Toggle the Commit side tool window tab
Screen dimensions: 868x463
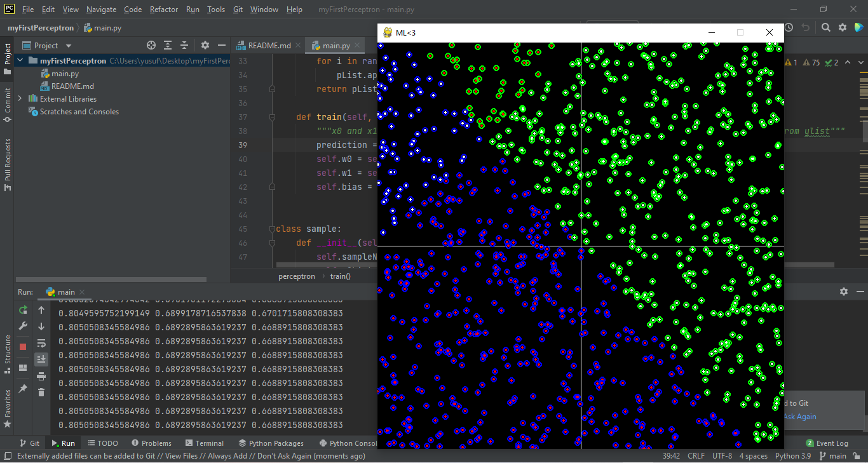(8, 105)
